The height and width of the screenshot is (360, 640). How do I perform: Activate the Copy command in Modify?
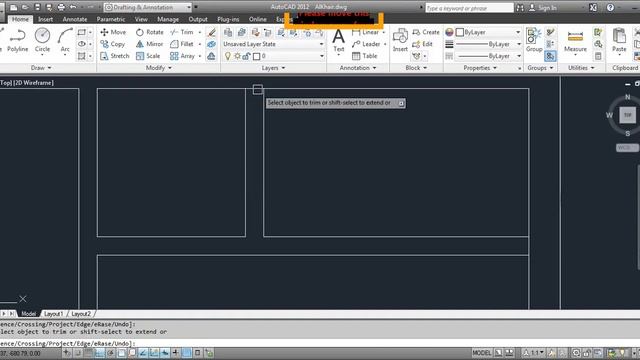[113, 44]
